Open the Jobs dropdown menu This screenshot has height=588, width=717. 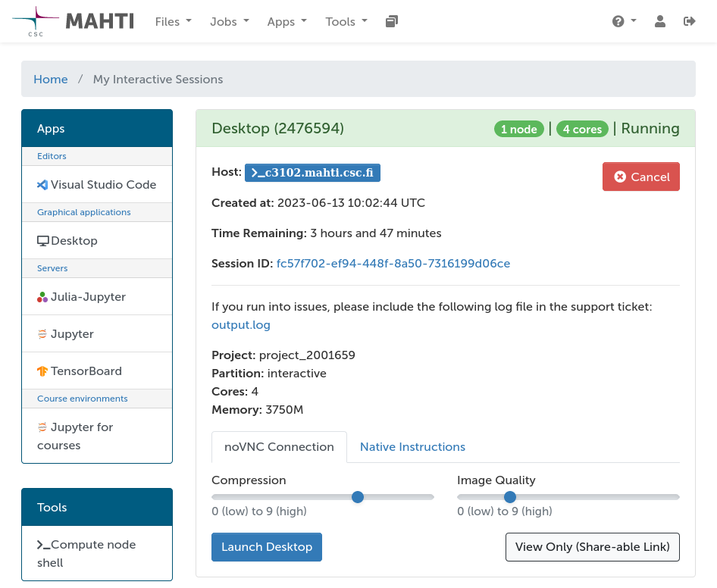229,22
